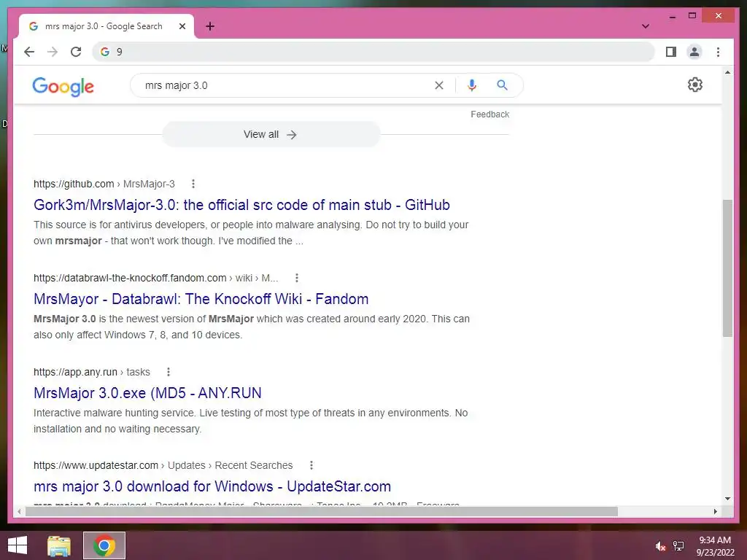747x560 pixels.
Task: Click the Chrome taskbar icon
Action: tap(104, 545)
